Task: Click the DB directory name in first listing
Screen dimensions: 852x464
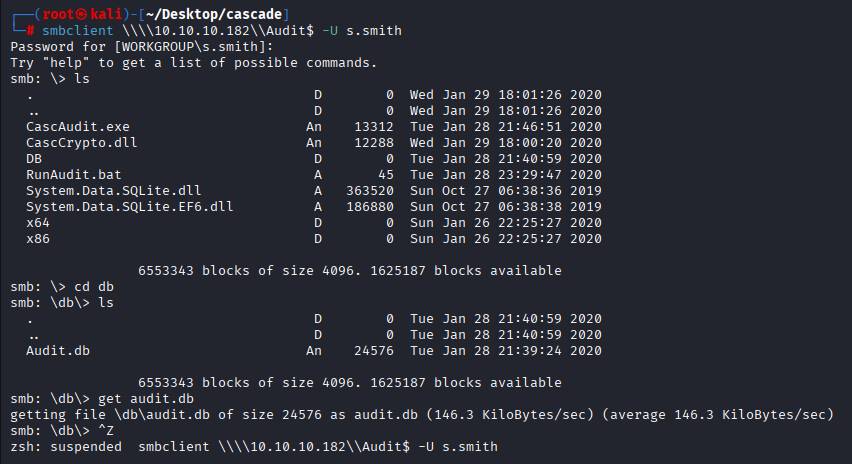Action: [34, 159]
